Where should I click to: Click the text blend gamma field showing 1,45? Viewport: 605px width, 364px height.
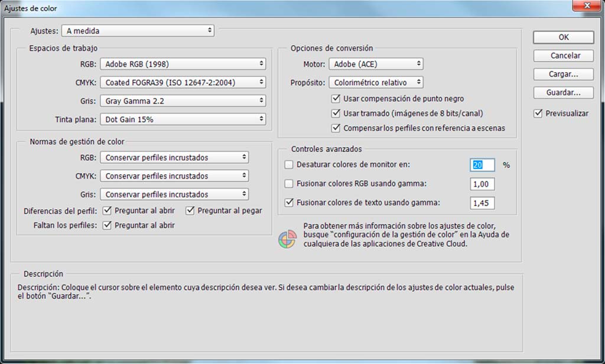tap(482, 203)
